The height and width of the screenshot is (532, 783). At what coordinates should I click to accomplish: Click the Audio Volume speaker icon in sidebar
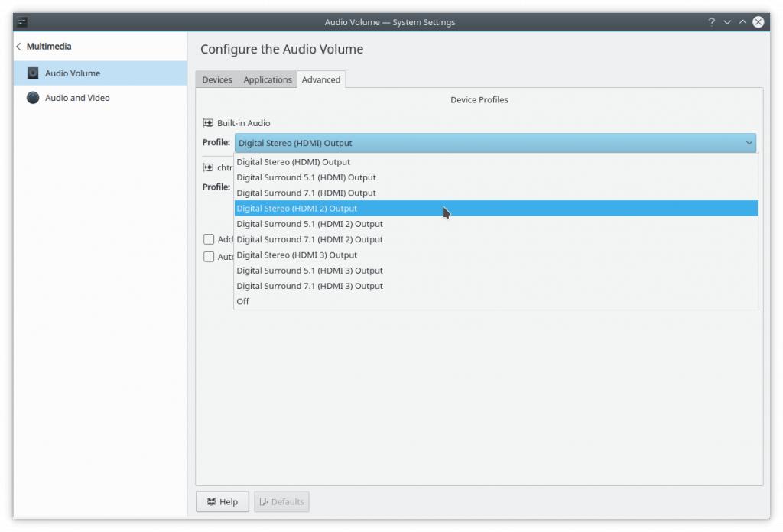coord(33,73)
